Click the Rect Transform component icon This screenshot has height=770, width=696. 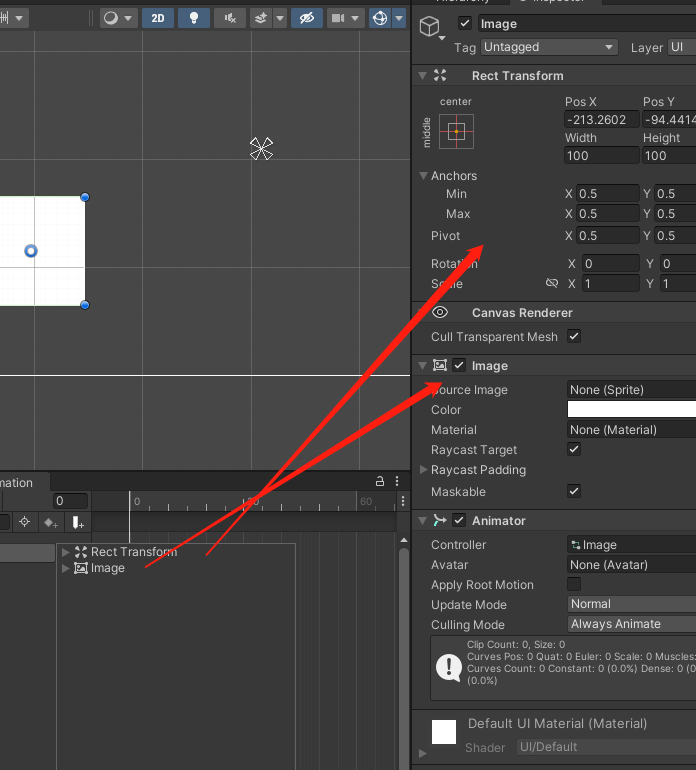(x=440, y=75)
